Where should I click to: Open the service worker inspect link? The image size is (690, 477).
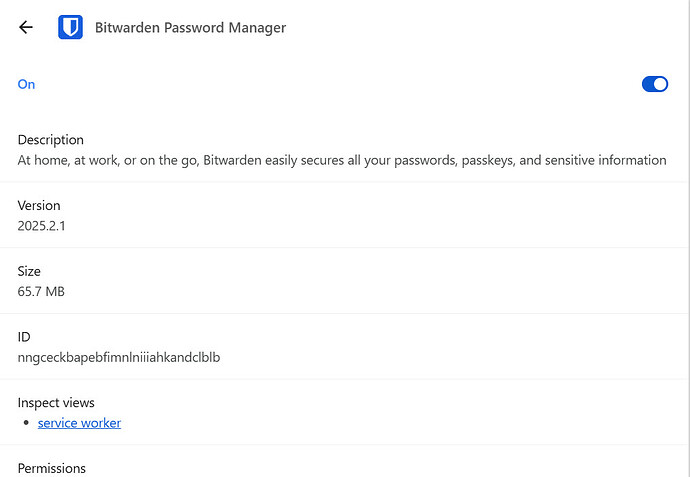click(79, 423)
